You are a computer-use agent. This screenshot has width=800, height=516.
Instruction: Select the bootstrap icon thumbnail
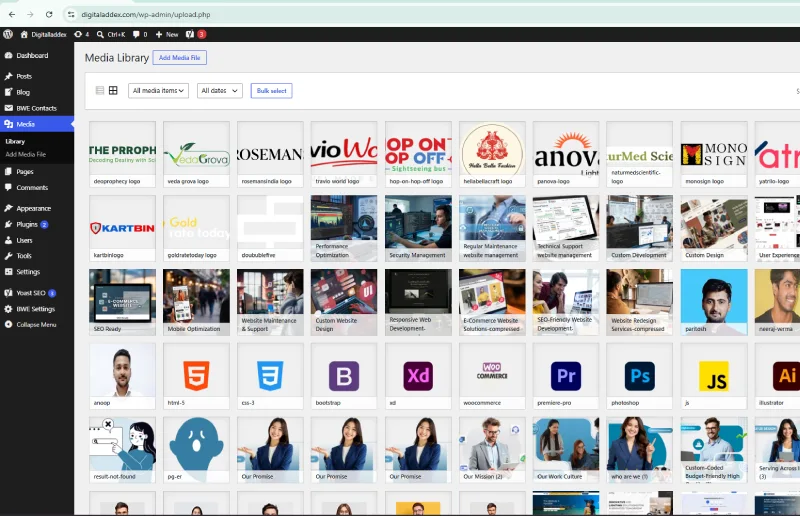coord(344,376)
